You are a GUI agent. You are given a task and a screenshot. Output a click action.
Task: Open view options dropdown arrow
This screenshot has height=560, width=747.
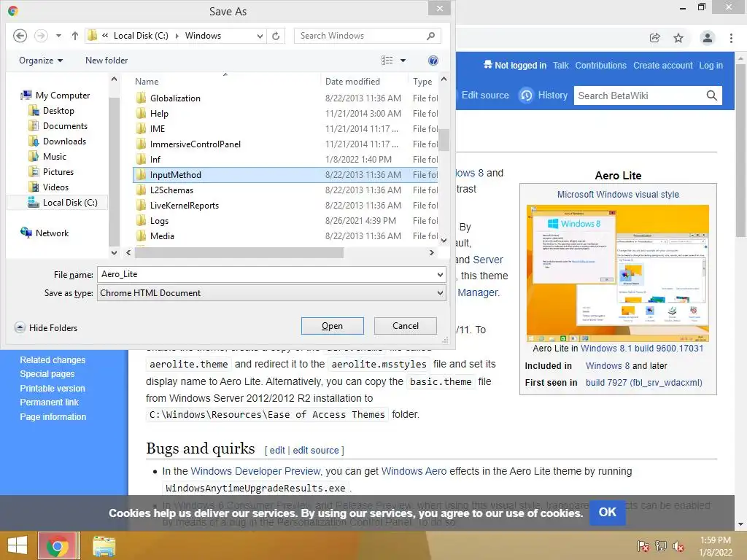(403, 61)
